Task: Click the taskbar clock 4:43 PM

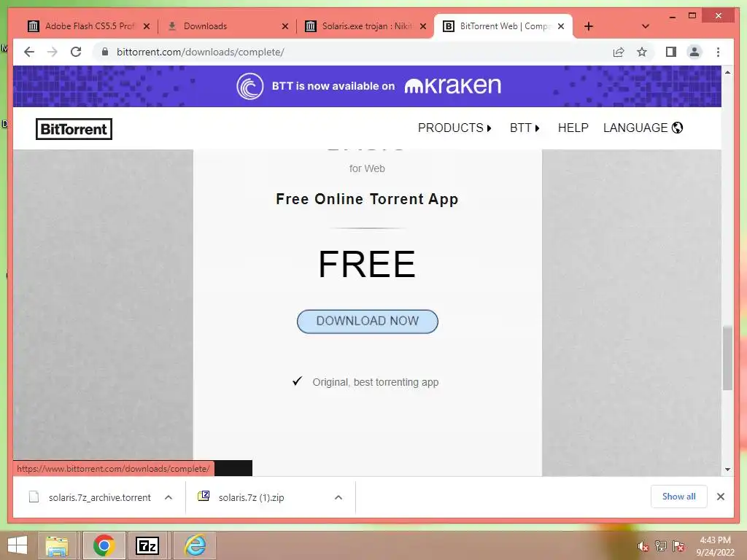Action: 715,546
